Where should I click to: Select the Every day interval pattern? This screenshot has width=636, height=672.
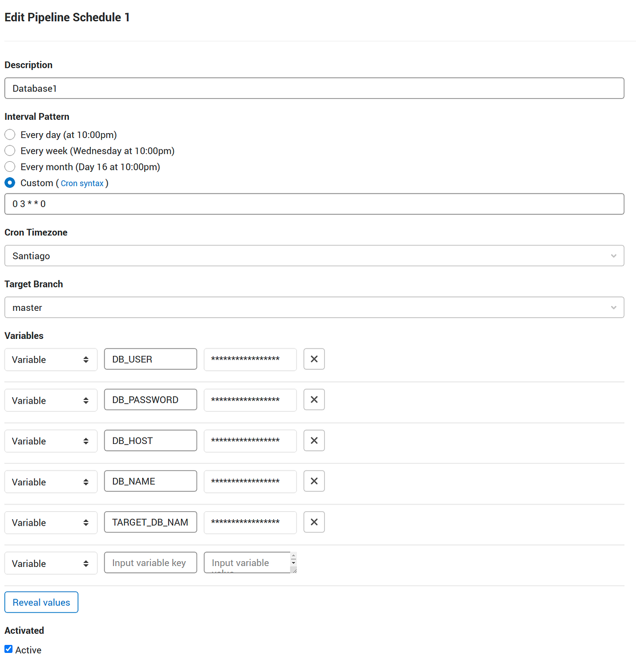[10, 134]
